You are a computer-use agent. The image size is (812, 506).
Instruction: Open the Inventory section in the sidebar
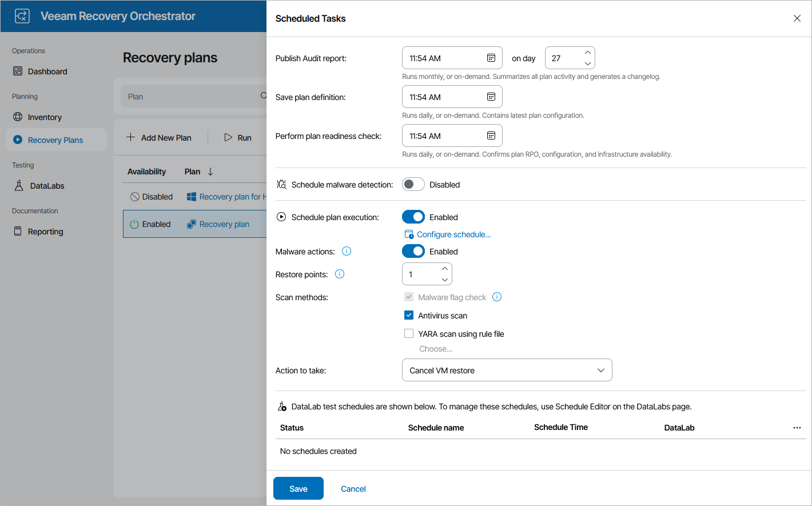coord(45,117)
